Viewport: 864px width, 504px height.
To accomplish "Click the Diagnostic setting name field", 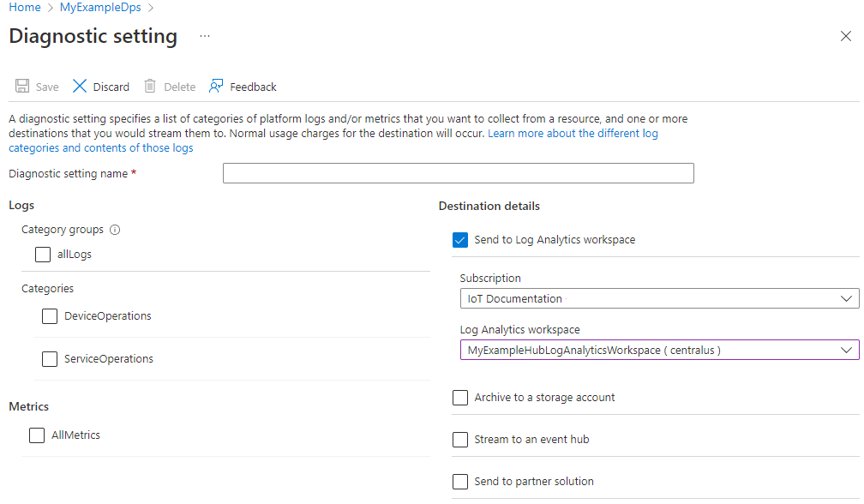I will [x=458, y=172].
